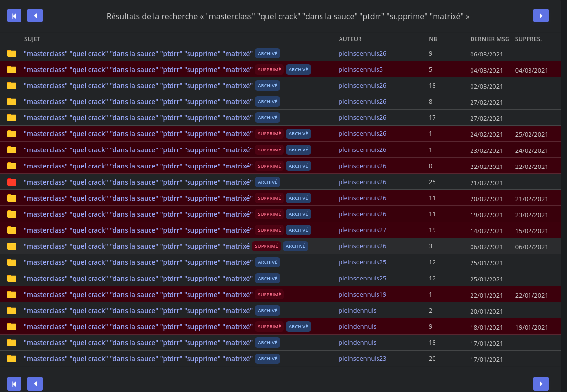Click the red folder icon for the 21/02/2021 topic

click(12, 182)
